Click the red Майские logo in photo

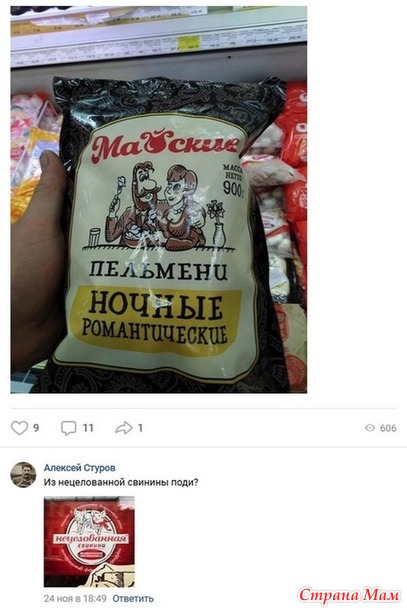coord(163,145)
